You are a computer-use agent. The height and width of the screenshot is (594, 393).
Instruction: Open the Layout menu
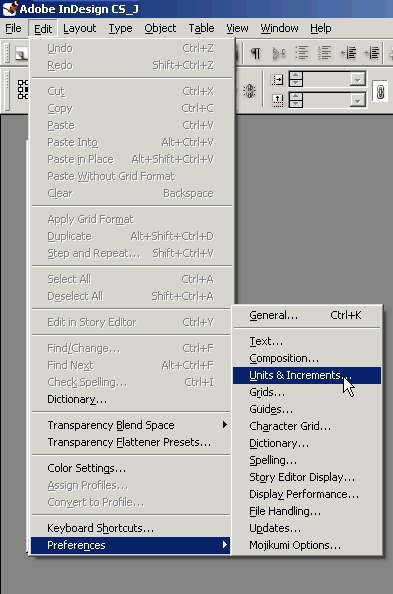tap(80, 28)
